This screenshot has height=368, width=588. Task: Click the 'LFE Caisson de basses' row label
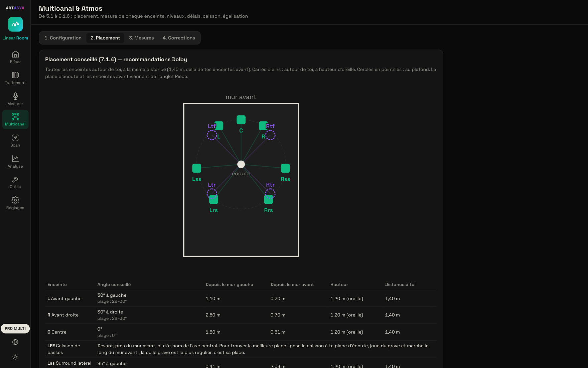[x=64, y=349]
